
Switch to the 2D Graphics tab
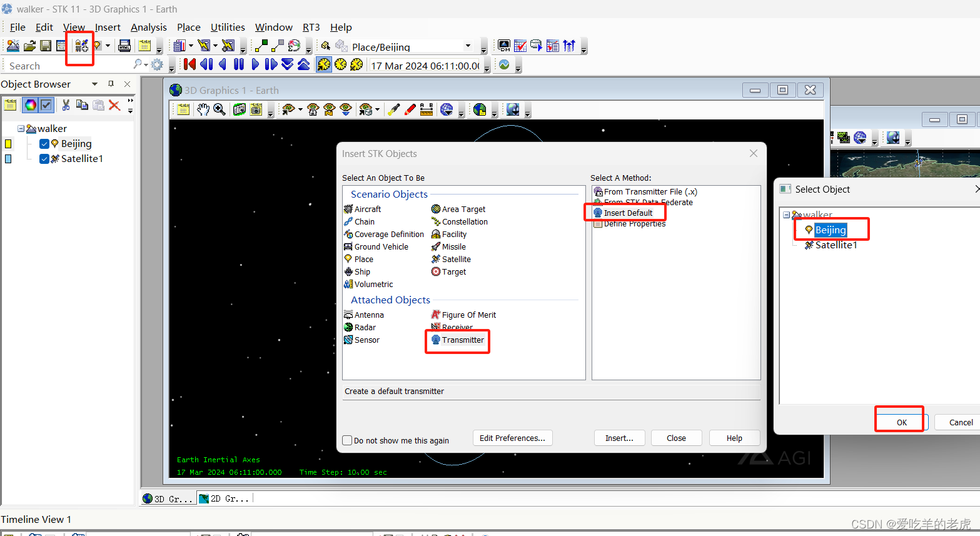click(225, 498)
